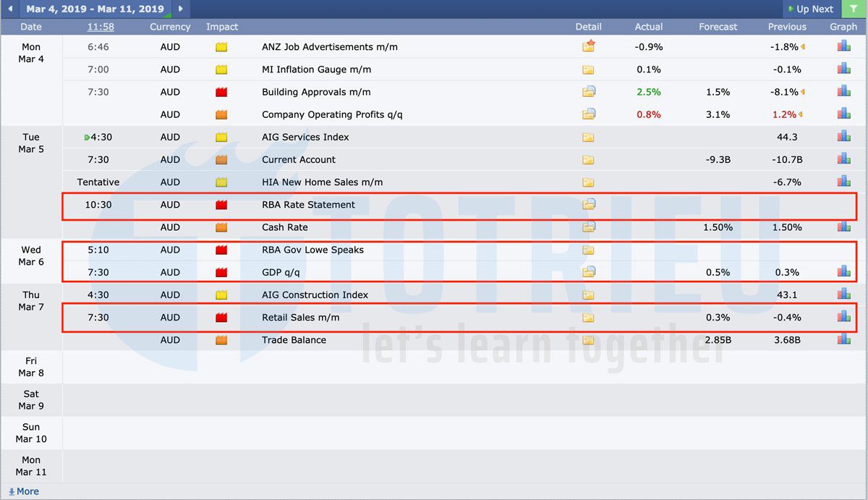Expand more events with More link
The height and width of the screenshot is (500, 868).
[x=24, y=491]
